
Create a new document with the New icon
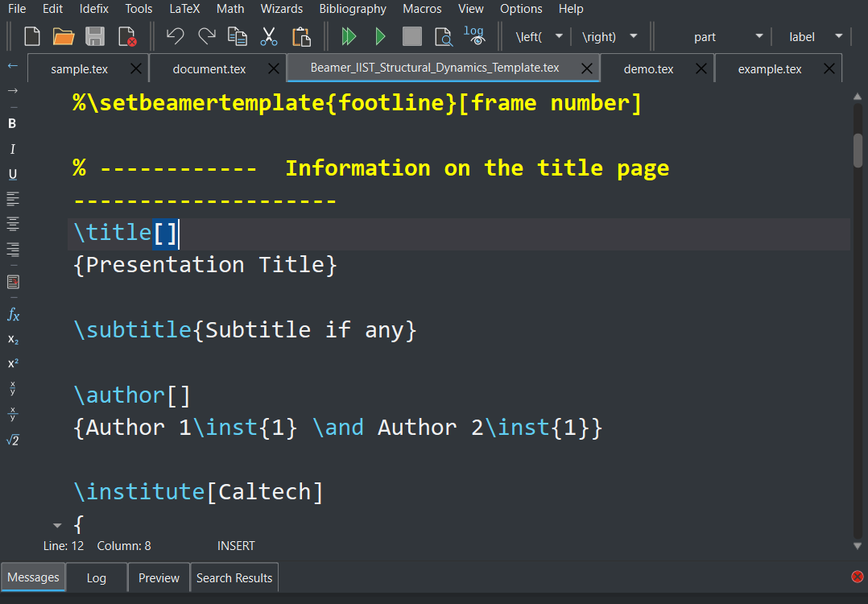click(31, 36)
